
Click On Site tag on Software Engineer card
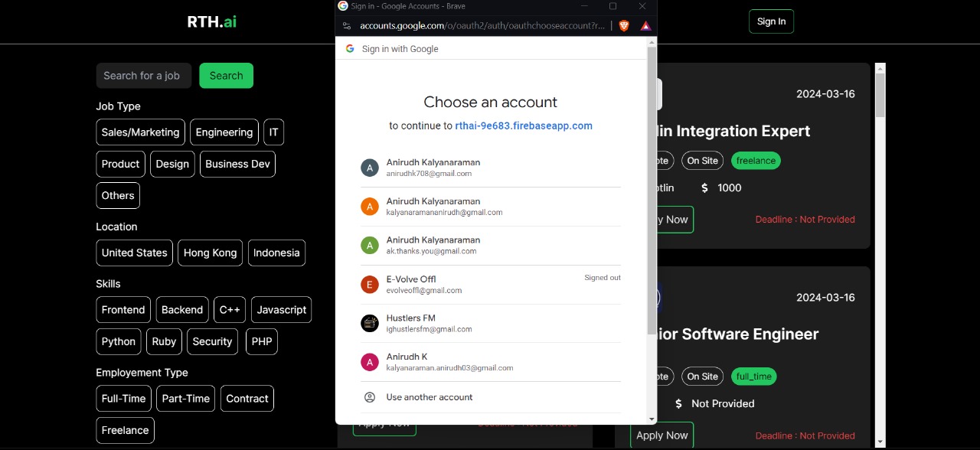702,377
